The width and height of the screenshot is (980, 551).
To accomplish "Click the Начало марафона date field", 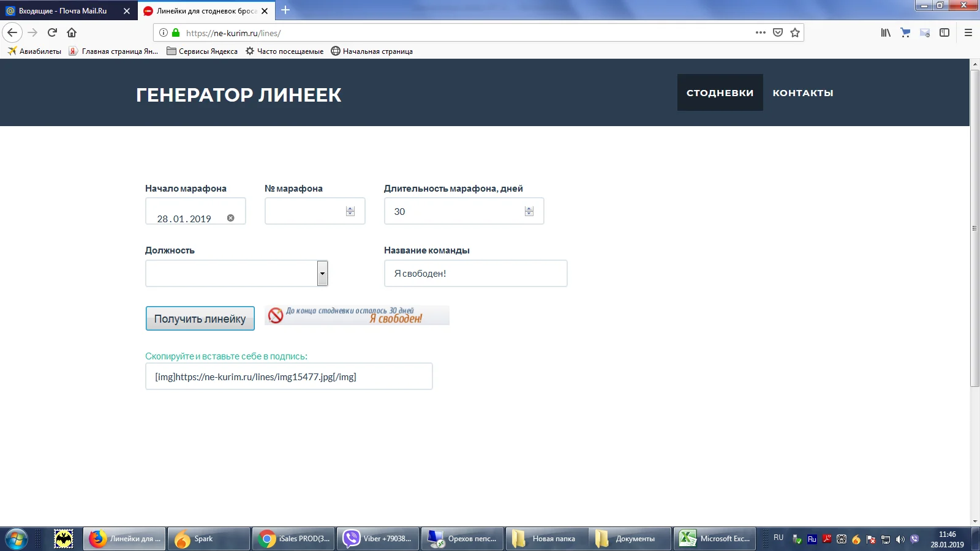I will (x=195, y=211).
